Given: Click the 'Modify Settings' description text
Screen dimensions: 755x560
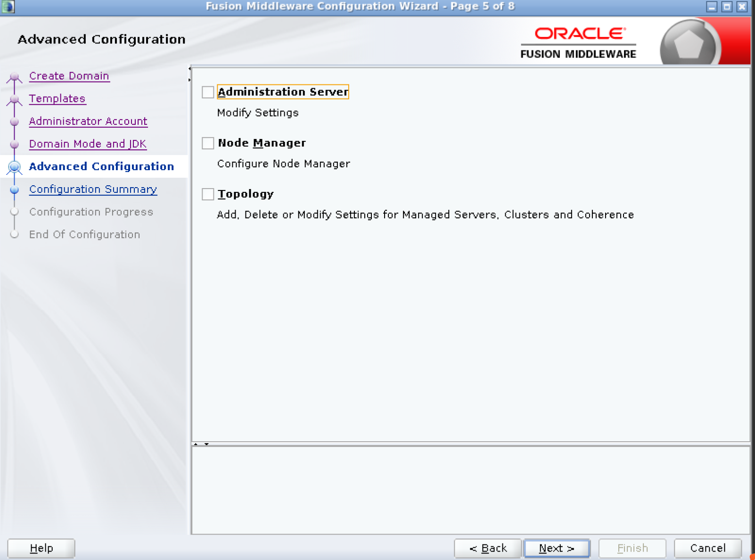Looking at the screenshot, I should coord(258,113).
